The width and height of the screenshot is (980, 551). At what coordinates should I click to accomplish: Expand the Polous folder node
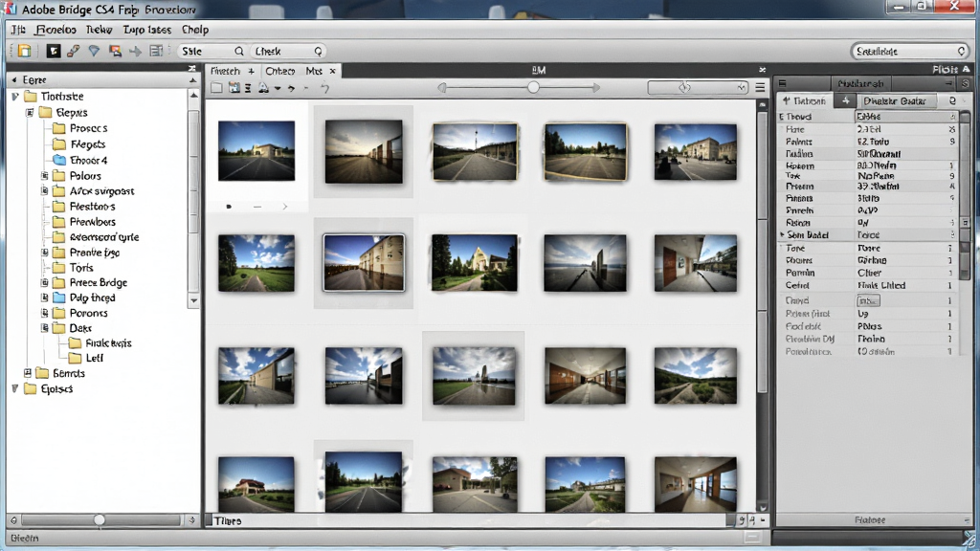tap(44, 176)
